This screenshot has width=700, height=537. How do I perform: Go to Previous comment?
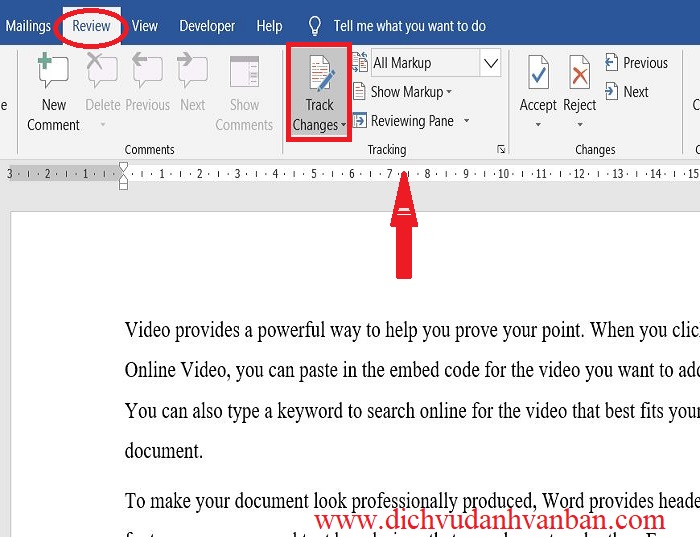147,83
